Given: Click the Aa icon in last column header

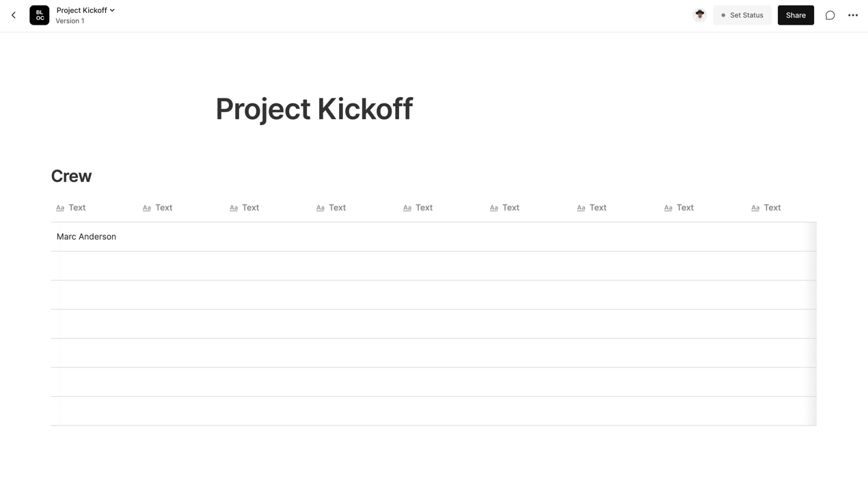Looking at the screenshot, I should [x=755, y=208].
